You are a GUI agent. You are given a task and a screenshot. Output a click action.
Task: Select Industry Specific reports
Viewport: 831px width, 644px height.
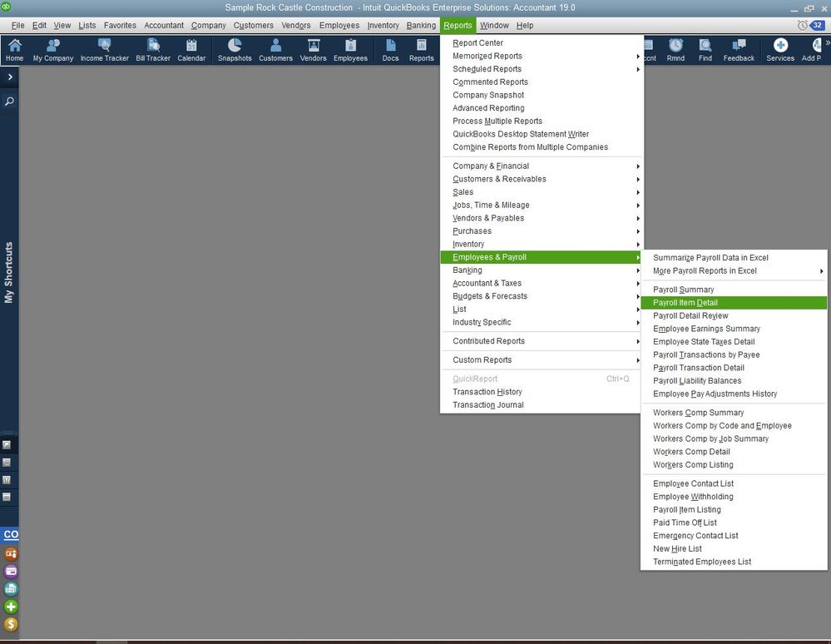tap(542, 322)
